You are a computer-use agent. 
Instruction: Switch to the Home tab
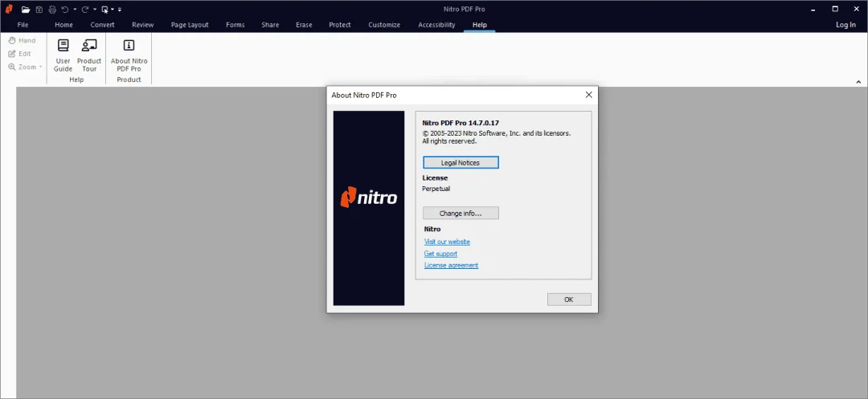tap(63, 25)
